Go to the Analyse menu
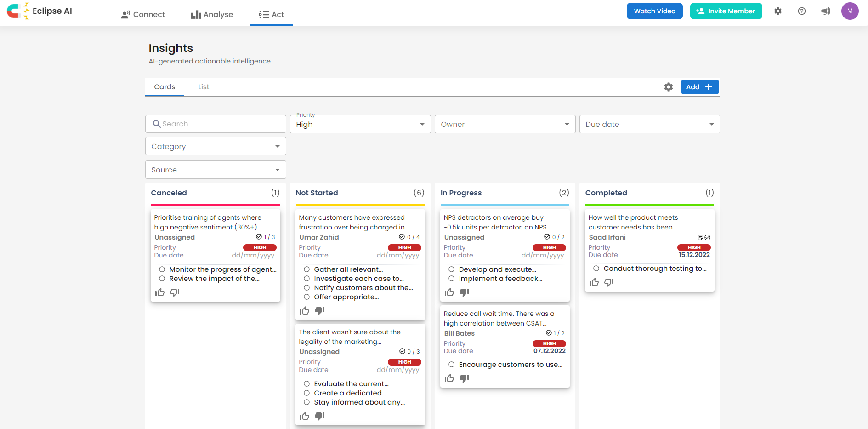The width and height of the screenshot is (868, 429). click(212, 14)
